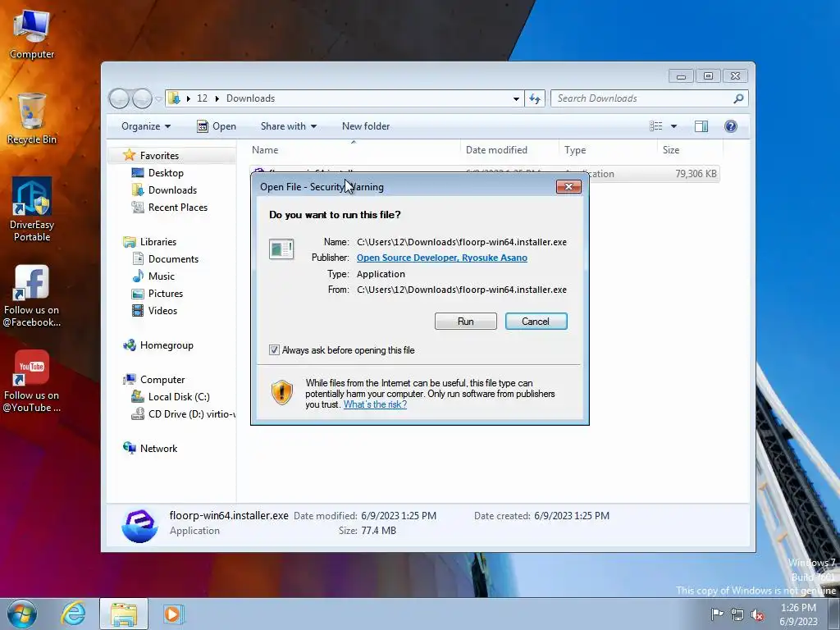Image resolution: width=840 pixels, height=630 pixels.
Task: Expand the address bar history dropdown arrow
Action: [x=516, y=98]
